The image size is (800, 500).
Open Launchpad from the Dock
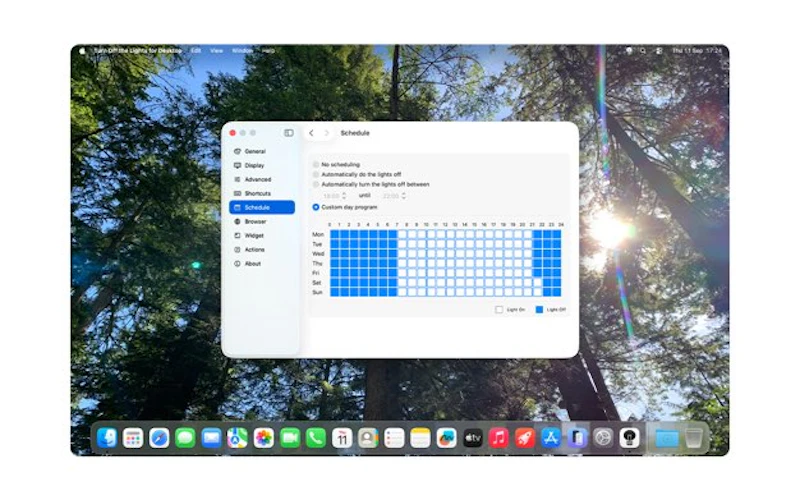[x=133, y=438]
